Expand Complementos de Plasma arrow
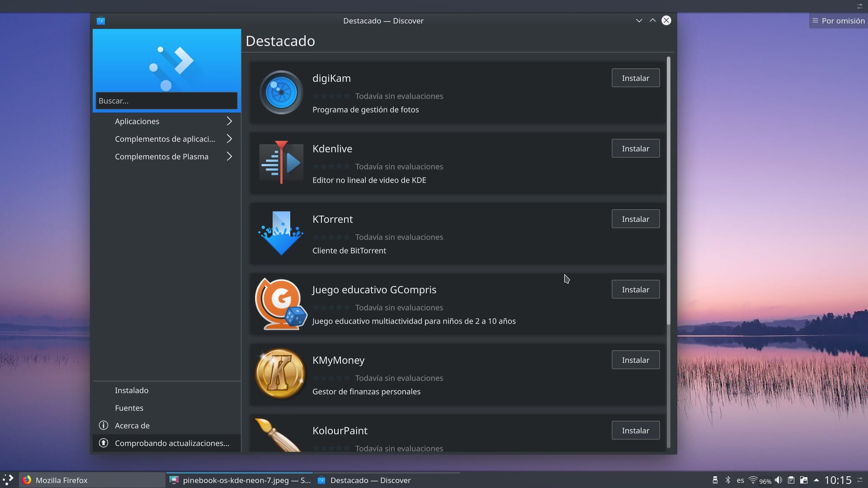The image size is (868, 488). tap(229, 156)
